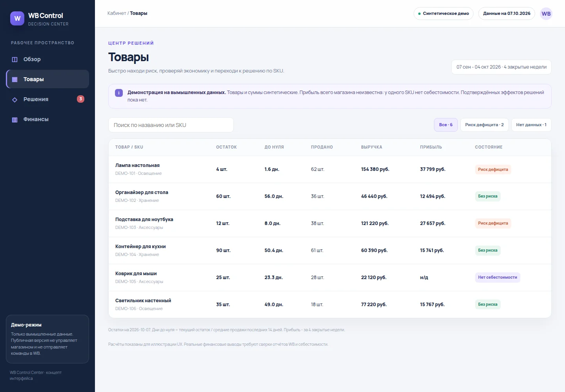Click Риск дефицита badge for Подставка для ноутбука
565x392 pixels.
[x=493, y=223]
